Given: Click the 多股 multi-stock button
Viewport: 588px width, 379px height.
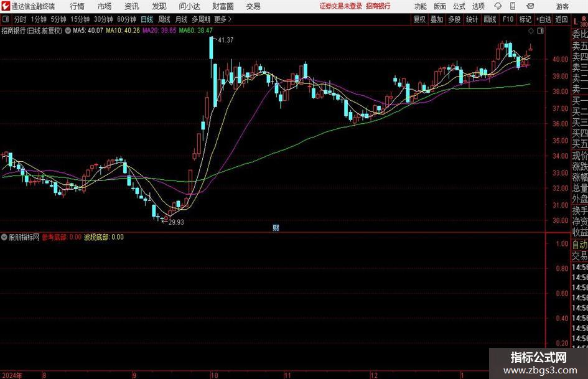Looking at the screenshot, I should click(454, 19).
